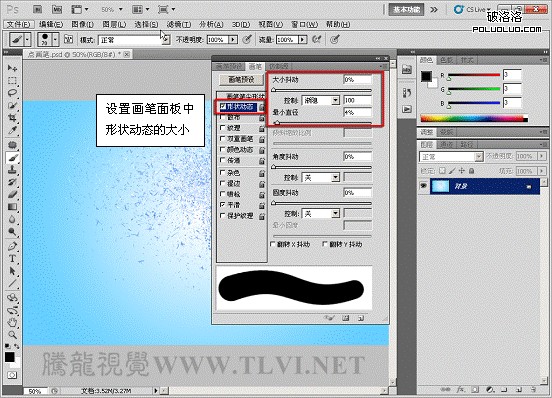Switch to the 色板 tab
Image resolution: width=552 pixels, height=398 pixels.
(x=447, y=60)
